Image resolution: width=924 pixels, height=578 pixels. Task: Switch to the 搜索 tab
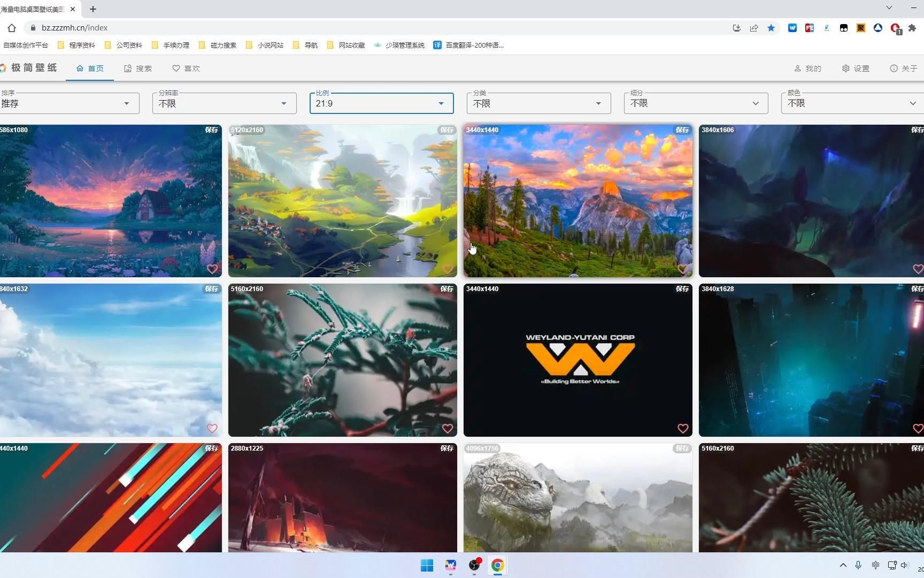[138, 69]
